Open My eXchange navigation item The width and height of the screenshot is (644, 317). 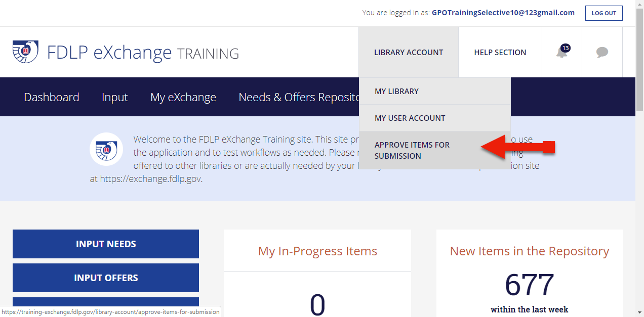click(183, 97)
